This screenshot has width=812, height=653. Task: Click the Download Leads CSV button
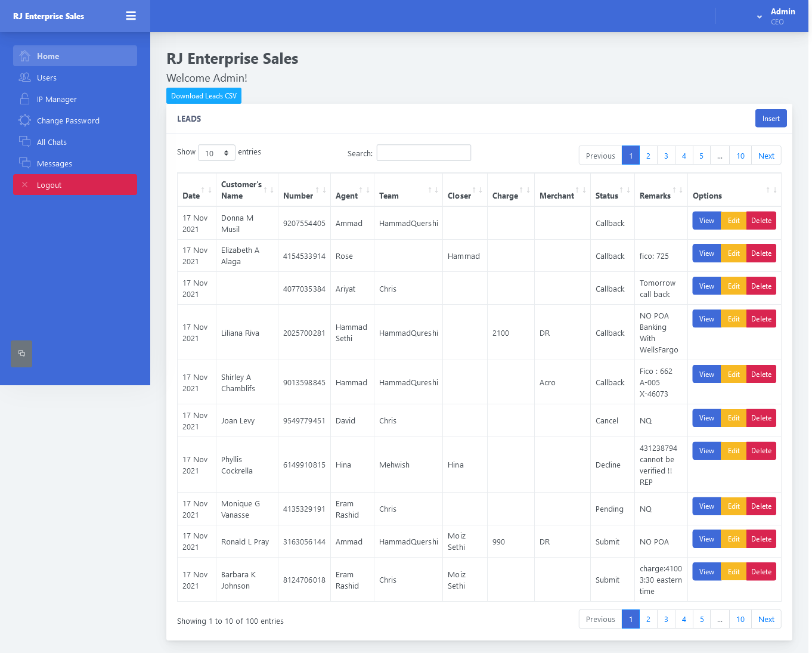[204, 96]
